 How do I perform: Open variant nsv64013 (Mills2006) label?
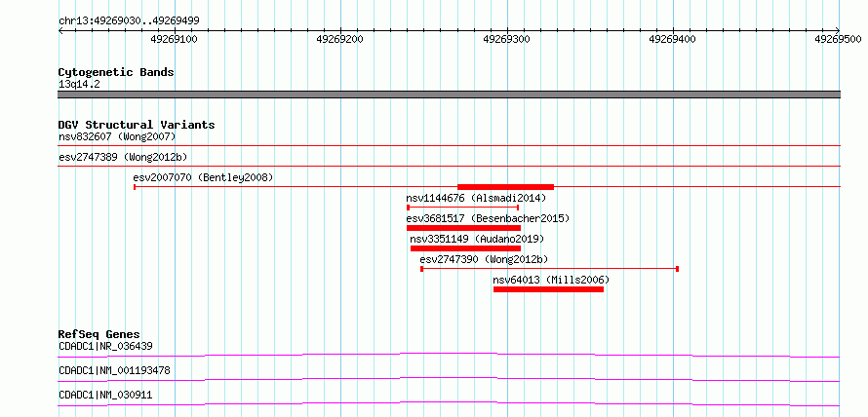pyautogui.click(x=551, y=280)
